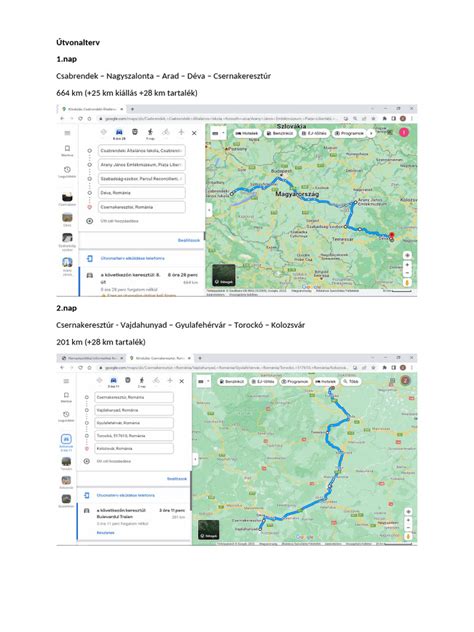The width and height of the screenshot is (474, 632).
Task: Close directions panel in Day 2 map
Action: [182, 381]
